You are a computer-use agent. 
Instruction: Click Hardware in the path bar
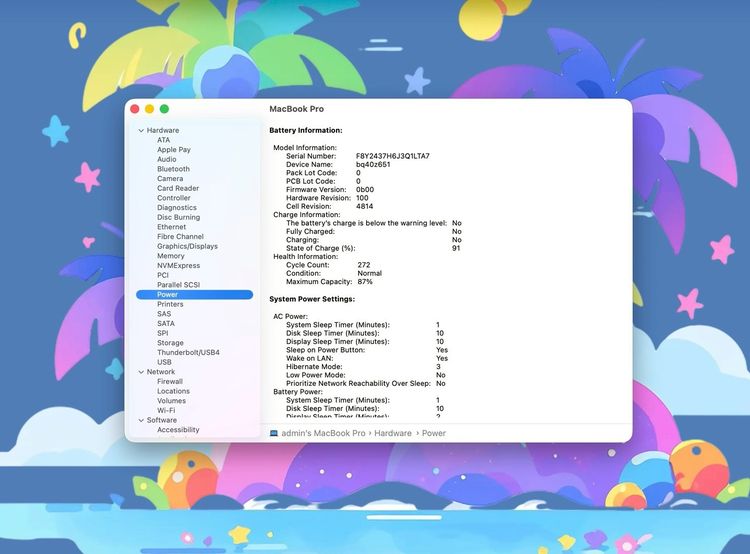coord(393,433)
